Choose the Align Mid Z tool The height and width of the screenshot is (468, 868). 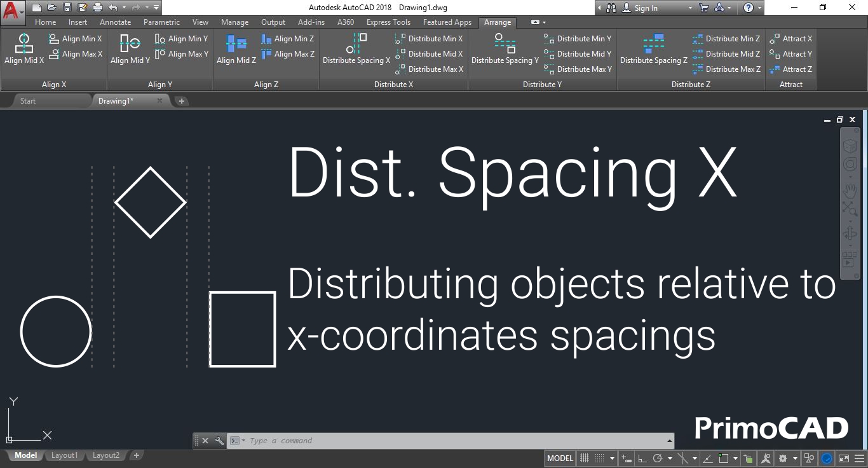coord(236,50)
